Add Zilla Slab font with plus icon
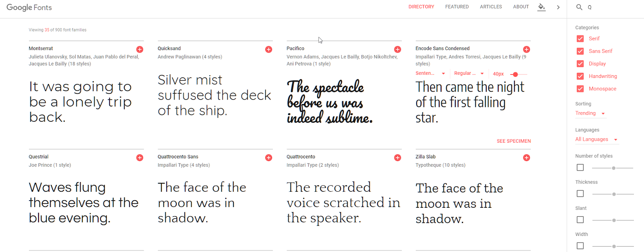 (526, 158)
